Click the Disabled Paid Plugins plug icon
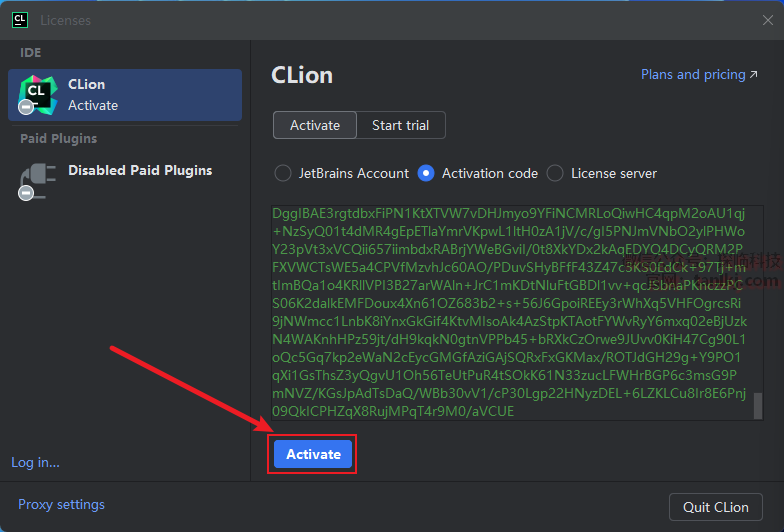The image size is (784, 532). (37, 180)
